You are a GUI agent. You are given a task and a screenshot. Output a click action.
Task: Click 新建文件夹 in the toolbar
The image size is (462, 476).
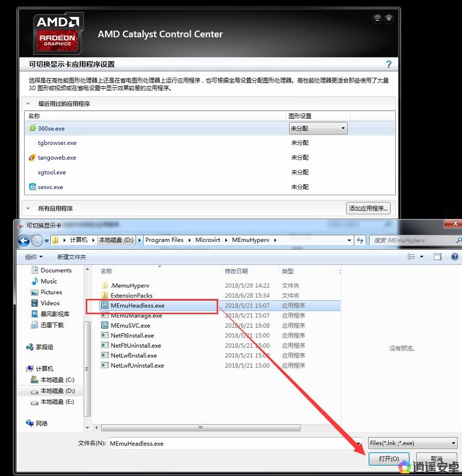pyautogui.click(x=71, y=257)
